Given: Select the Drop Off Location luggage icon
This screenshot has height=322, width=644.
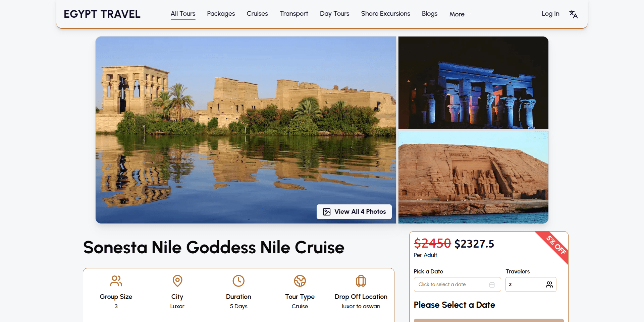Looking at the screenshot, I should [361, 281].
